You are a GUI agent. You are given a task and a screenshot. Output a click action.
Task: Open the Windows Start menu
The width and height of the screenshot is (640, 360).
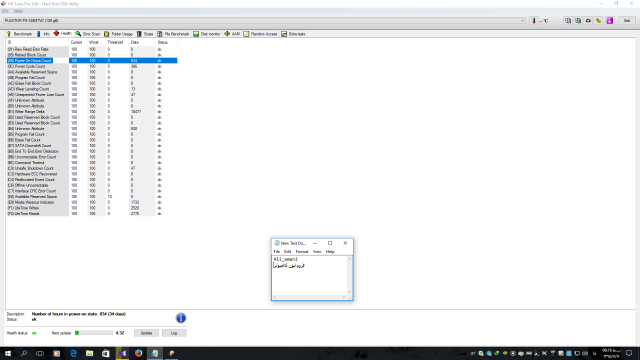pyautogui.click(x=8, y=353)
